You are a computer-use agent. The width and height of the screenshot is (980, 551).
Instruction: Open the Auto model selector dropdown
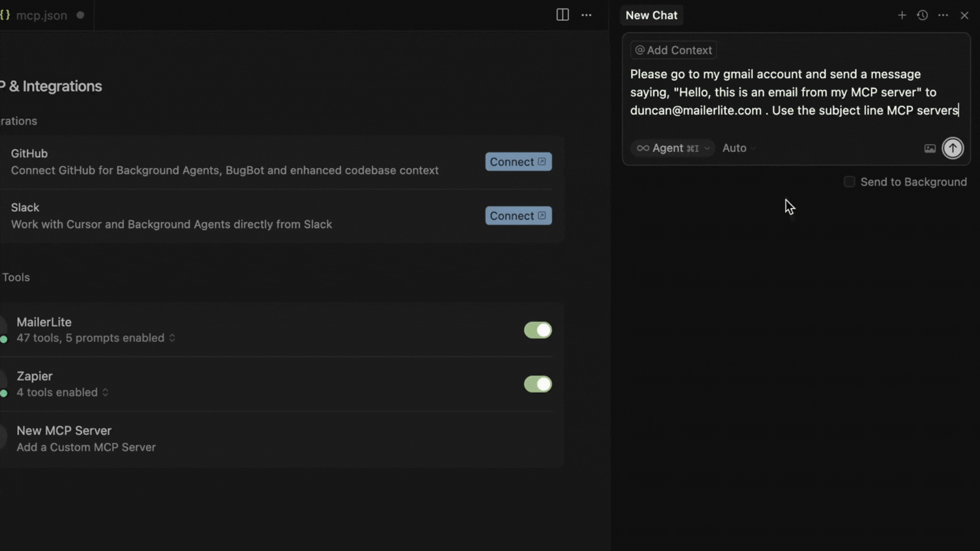pos(738,148)
